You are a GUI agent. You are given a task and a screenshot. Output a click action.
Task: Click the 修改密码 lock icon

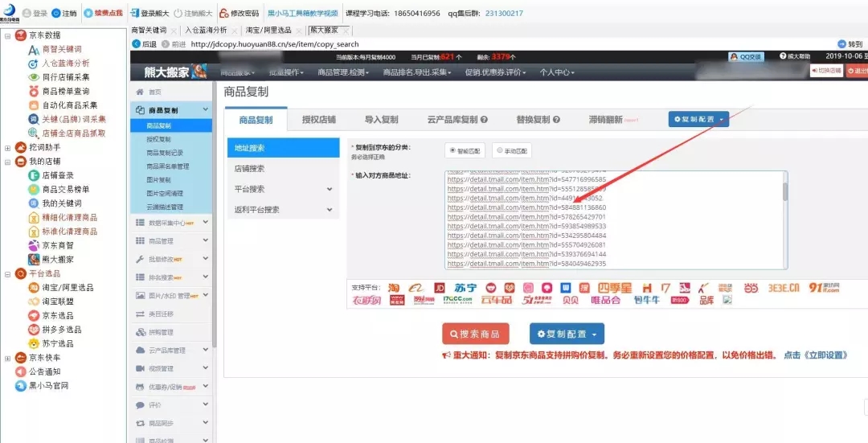(223, 14)
